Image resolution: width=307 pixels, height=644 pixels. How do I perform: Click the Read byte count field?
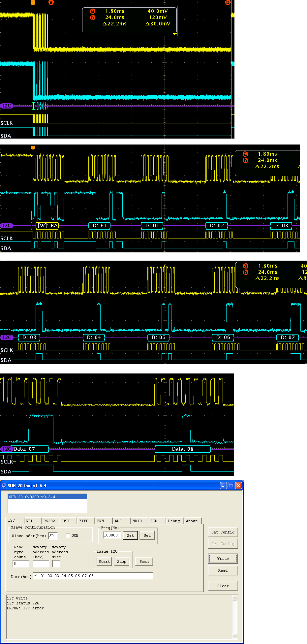[x=21, y=563]
